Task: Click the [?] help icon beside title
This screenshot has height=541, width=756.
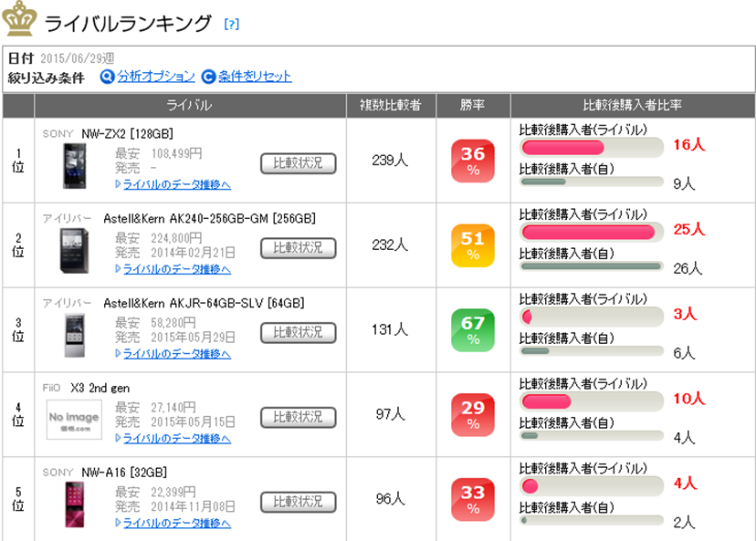Action: [232, 25]
